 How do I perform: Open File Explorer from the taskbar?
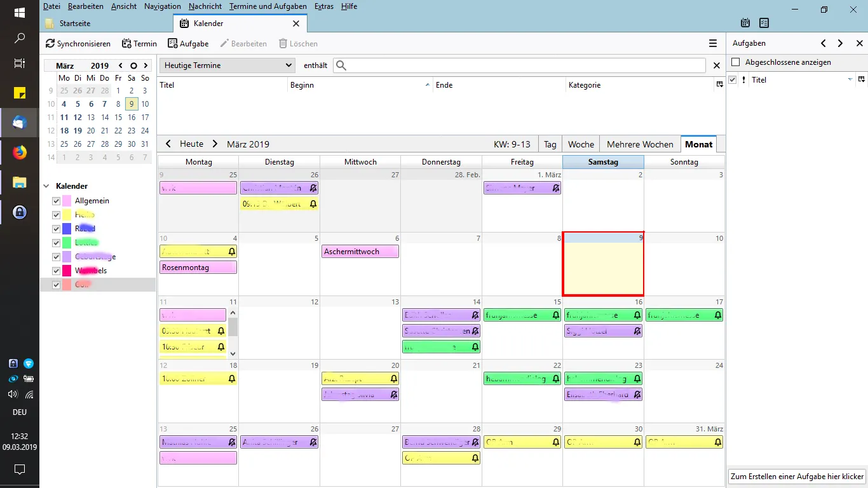point(20,182)
